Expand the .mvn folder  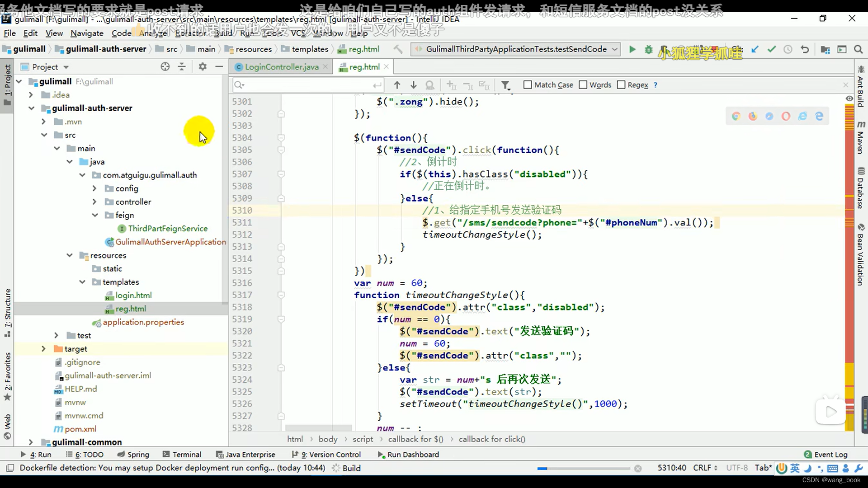point(43,122)
